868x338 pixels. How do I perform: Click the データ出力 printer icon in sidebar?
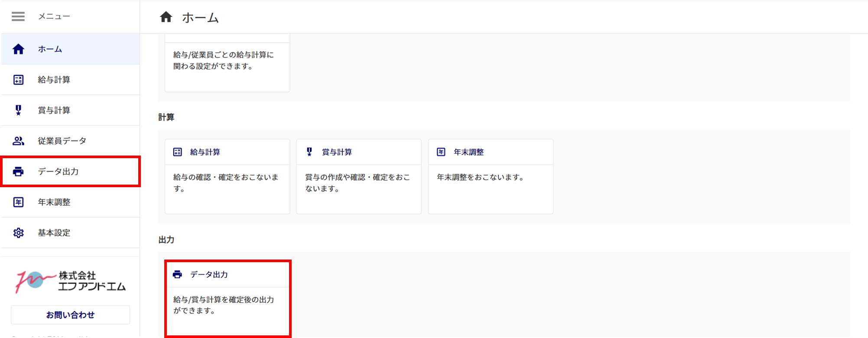[x=18, y=172]
